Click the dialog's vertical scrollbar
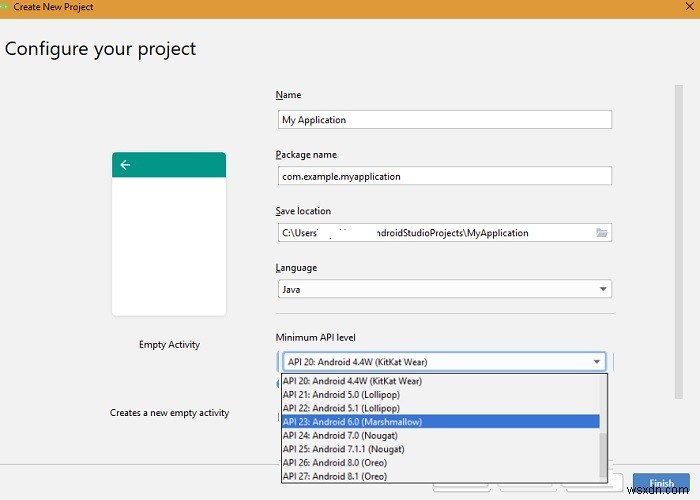Viewport: 700px width, 500px height. [x=679, y=241]
